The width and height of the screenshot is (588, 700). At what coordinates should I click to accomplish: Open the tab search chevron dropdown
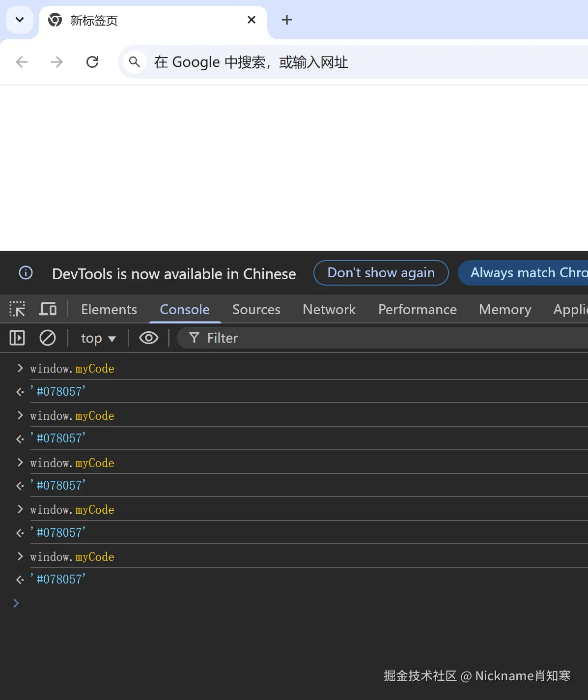pos(20,20)
